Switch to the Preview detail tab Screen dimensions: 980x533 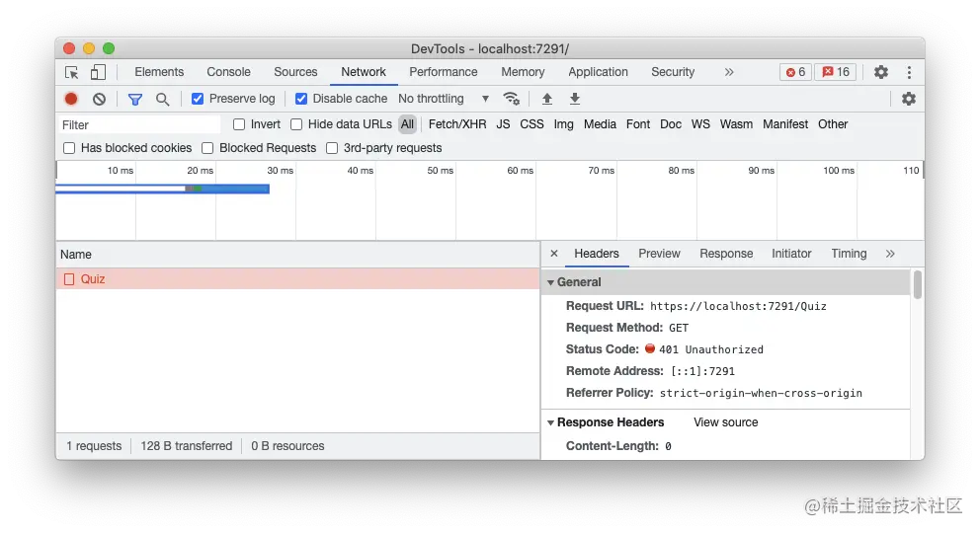[x=659, y=254]
